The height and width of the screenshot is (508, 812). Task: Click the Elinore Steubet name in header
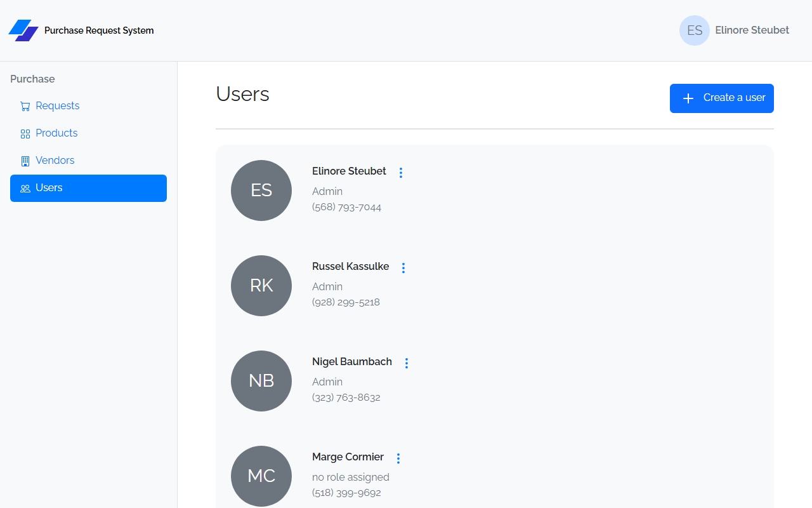click(752, 30)
